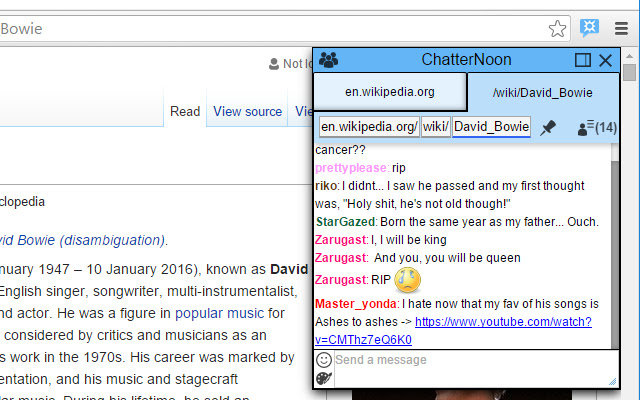Open the popular music article link
The image size is (640, 400).
[220, 313]
